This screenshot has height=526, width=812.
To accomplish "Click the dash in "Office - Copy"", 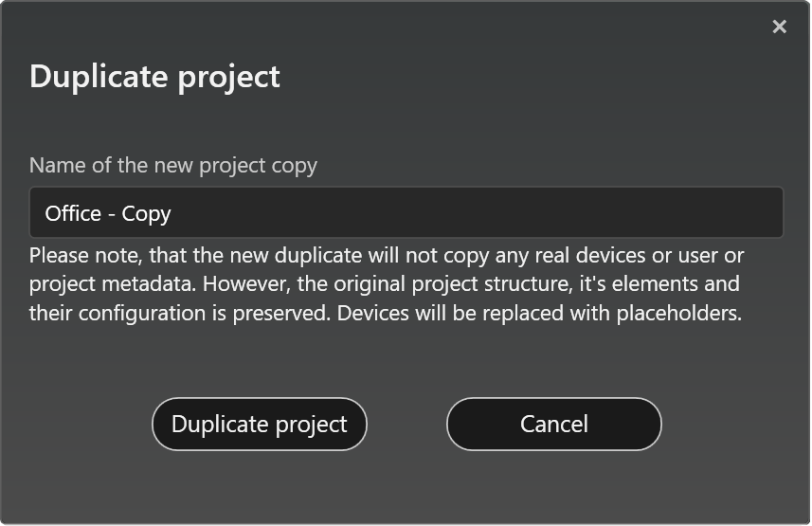I will pyautogui.click(x=112, y=214).
